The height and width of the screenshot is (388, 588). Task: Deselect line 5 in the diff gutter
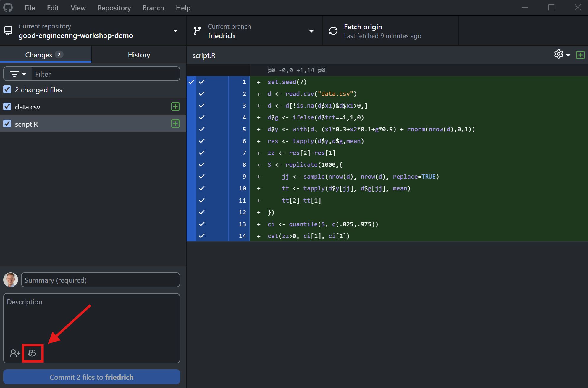[x=202, y=129]
